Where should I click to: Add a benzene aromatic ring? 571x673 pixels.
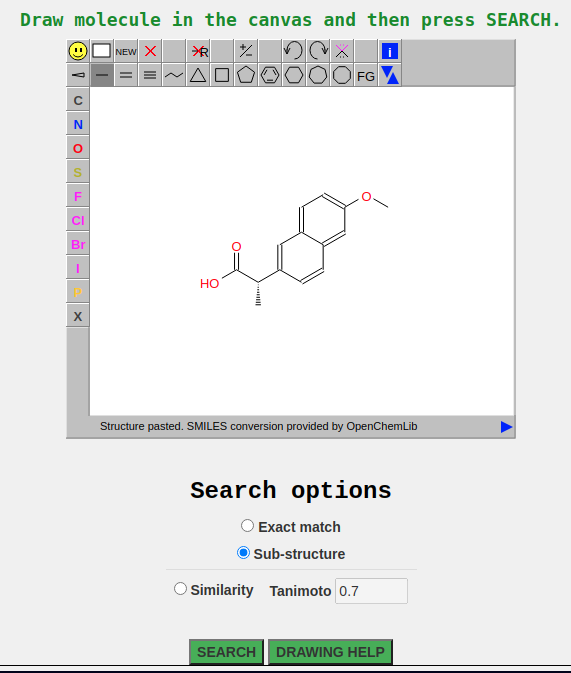(270, 76)
